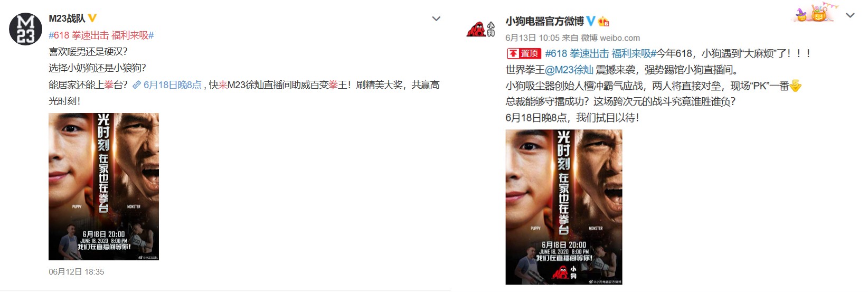
Task: Open the #618 拳速出击 福利来吸# hashtag in M23 post
Action: point(101,35)
